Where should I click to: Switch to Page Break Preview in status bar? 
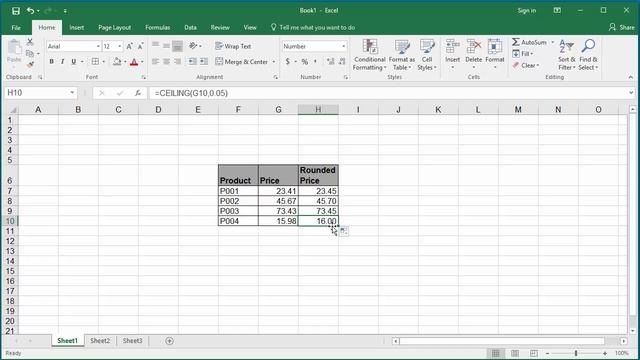[533, 353]
